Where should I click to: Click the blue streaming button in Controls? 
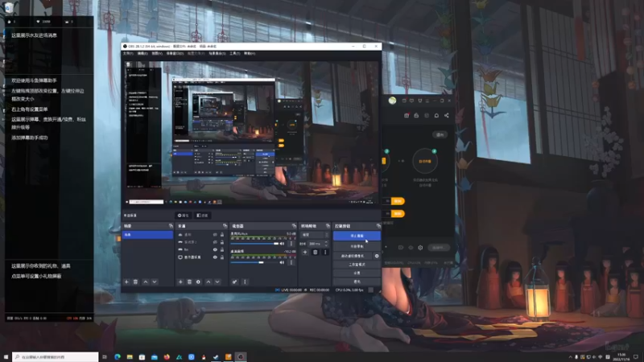pyautogui.click(x=357, y=236)
